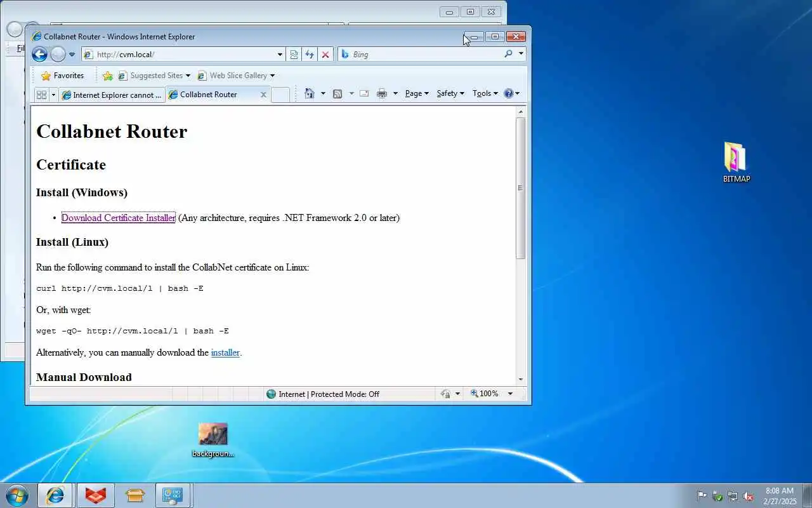812x508 pixels.
Task: Click the cardboard box taskbar icon
Action: point(135,495)
